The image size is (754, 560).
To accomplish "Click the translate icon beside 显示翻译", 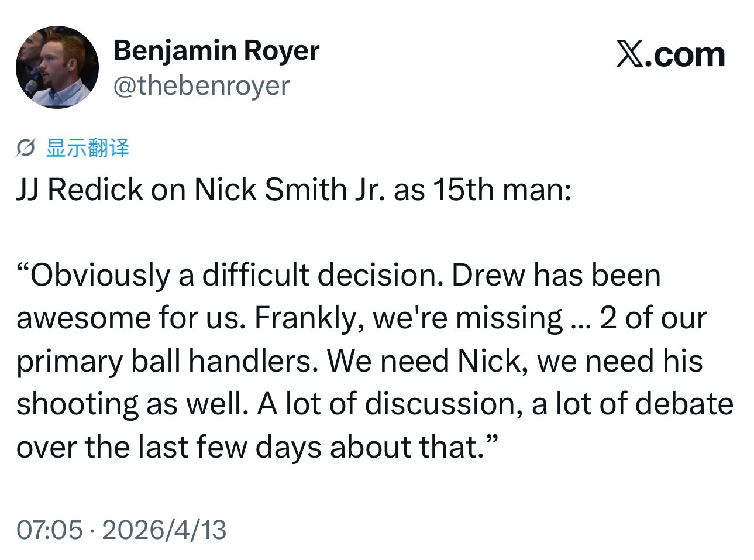I will [x=26, y=149].
